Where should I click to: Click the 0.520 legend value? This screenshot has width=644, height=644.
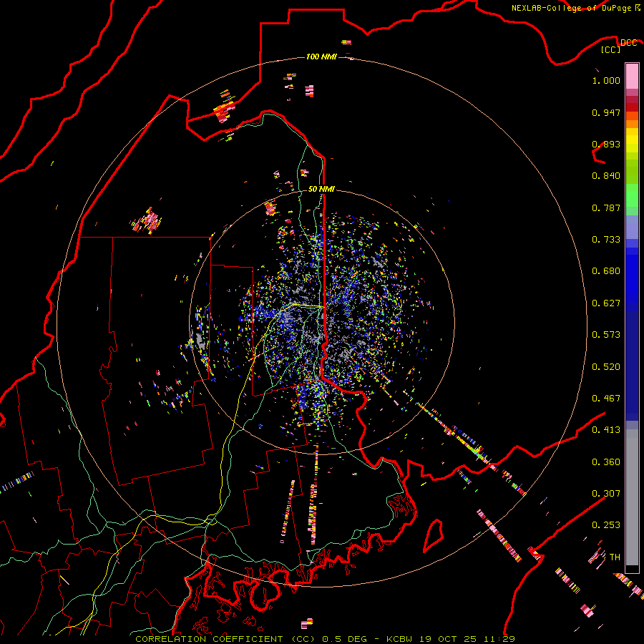[x=606, y=367]
